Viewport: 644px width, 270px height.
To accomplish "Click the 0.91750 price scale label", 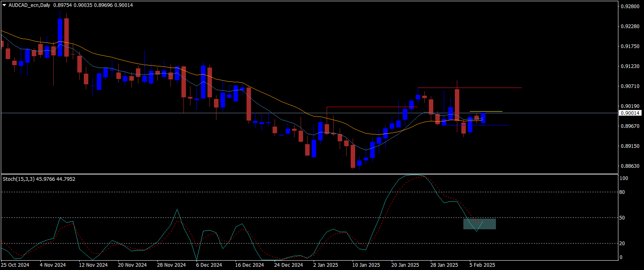I will point(629,46).
